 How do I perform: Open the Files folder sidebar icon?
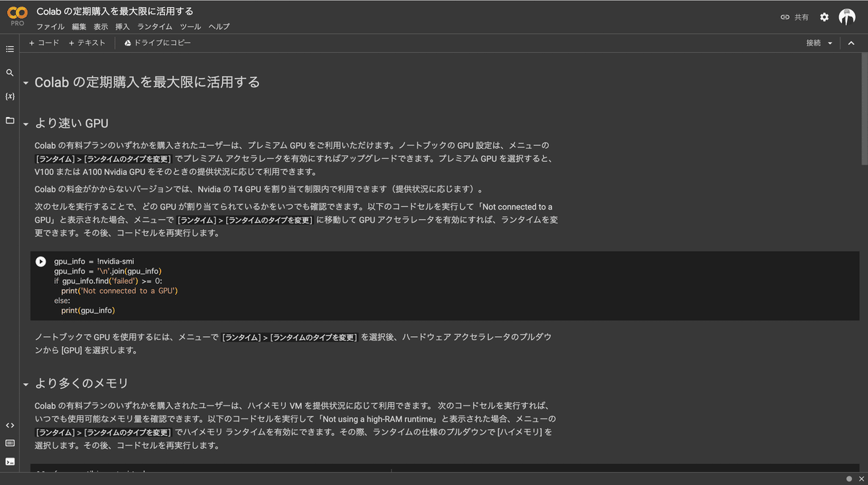pyautogui.click(x=9, y=120)
